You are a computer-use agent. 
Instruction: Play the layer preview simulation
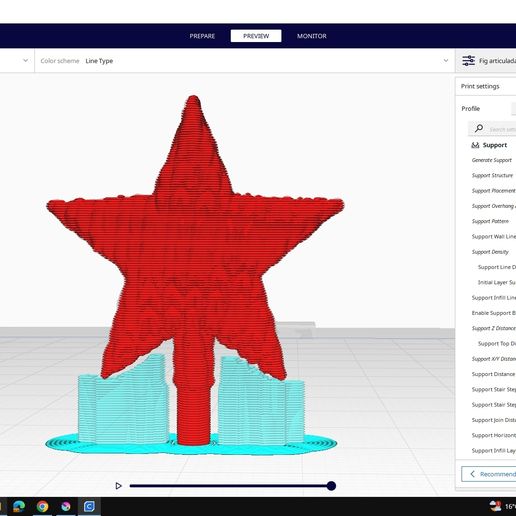click(118, 486)
